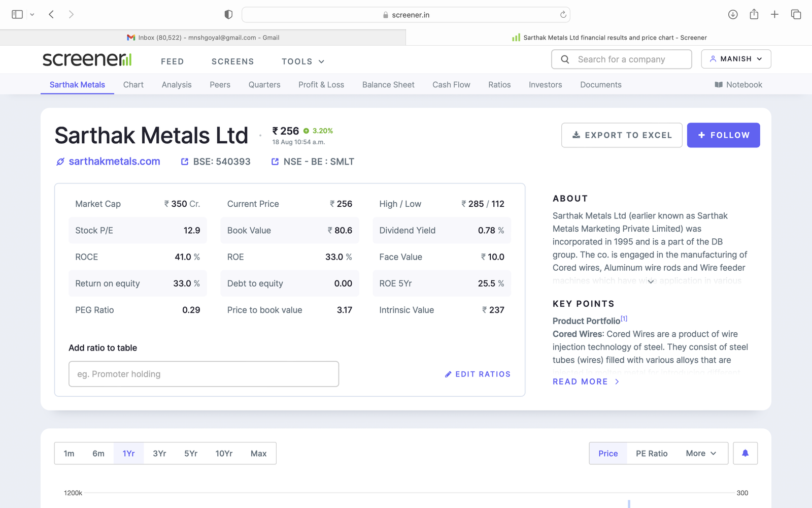This screenshot has height=508, width=812.
Task: Expand the About section chevron
Action: click(x=651, y=281)
